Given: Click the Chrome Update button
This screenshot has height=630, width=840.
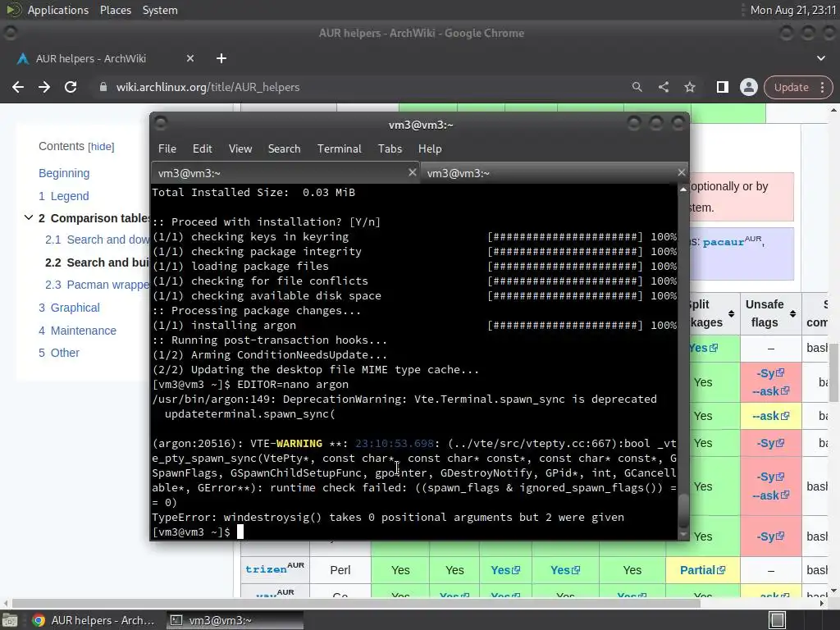Looking at the screenshot, I should [792, 87].
